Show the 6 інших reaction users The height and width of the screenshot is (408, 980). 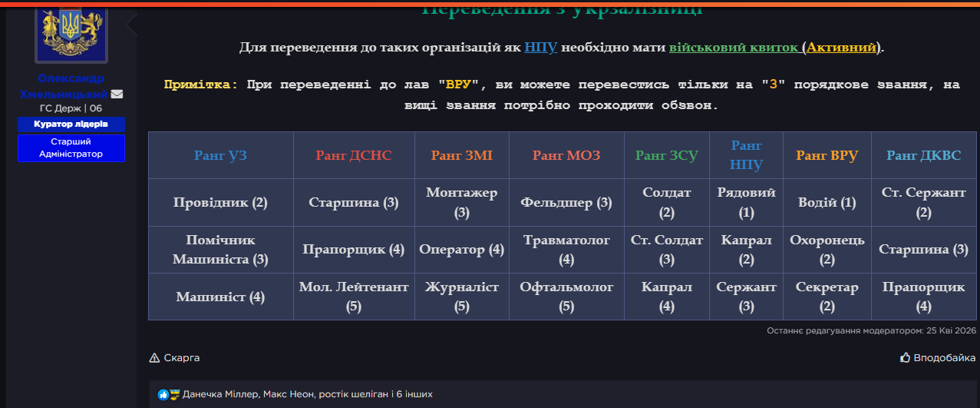[414, 394]
